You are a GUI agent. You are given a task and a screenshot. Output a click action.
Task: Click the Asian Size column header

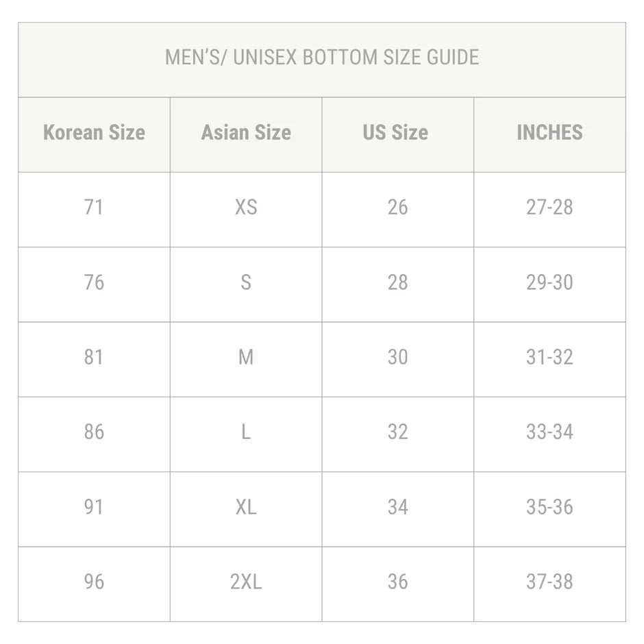point(246,132)
